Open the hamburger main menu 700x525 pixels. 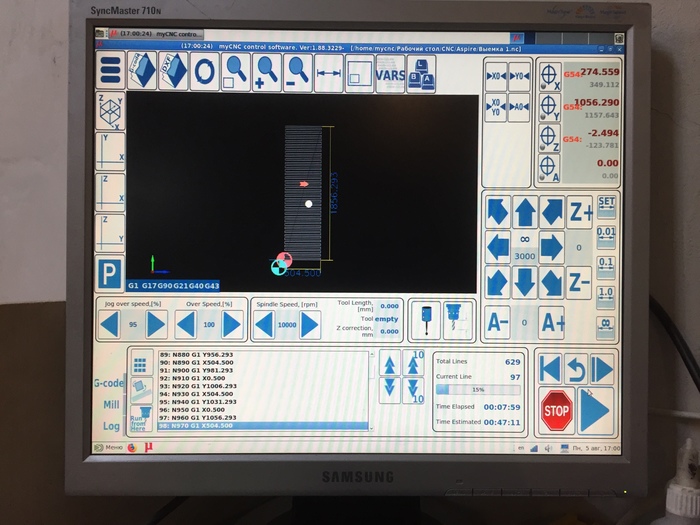(x=110, y=72)
